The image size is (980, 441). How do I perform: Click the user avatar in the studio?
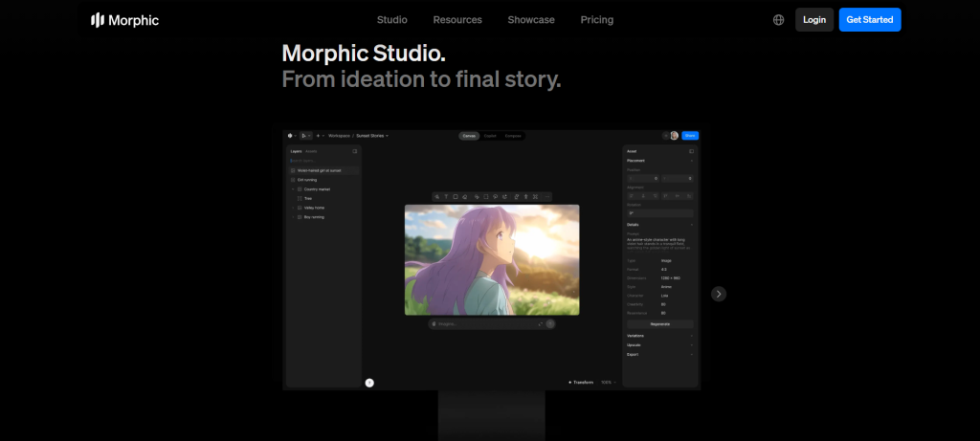pyautogui.click(x=674, y=136)
